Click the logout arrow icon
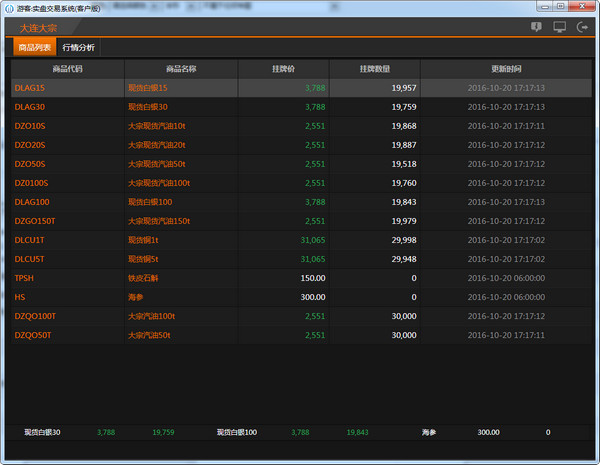 582,27
